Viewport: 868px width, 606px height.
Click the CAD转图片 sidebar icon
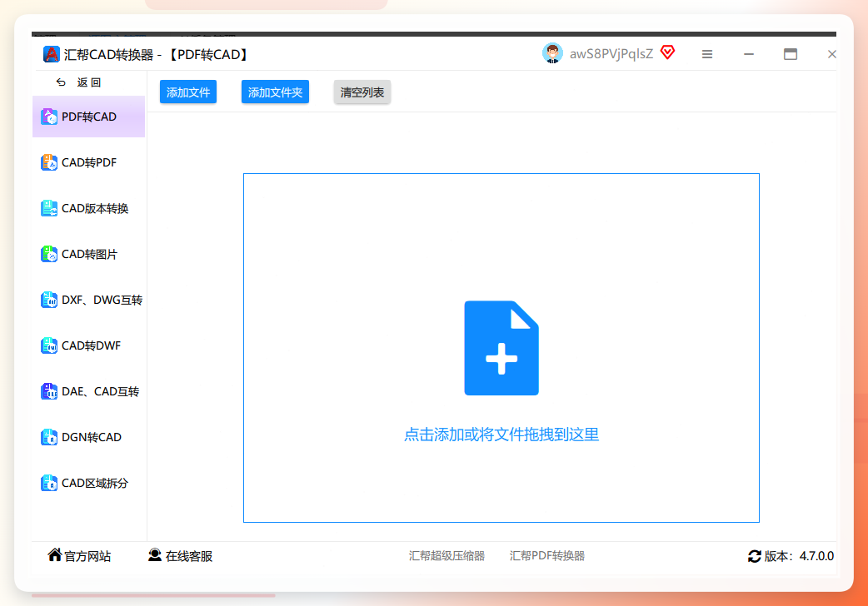[x=48, y=254]
